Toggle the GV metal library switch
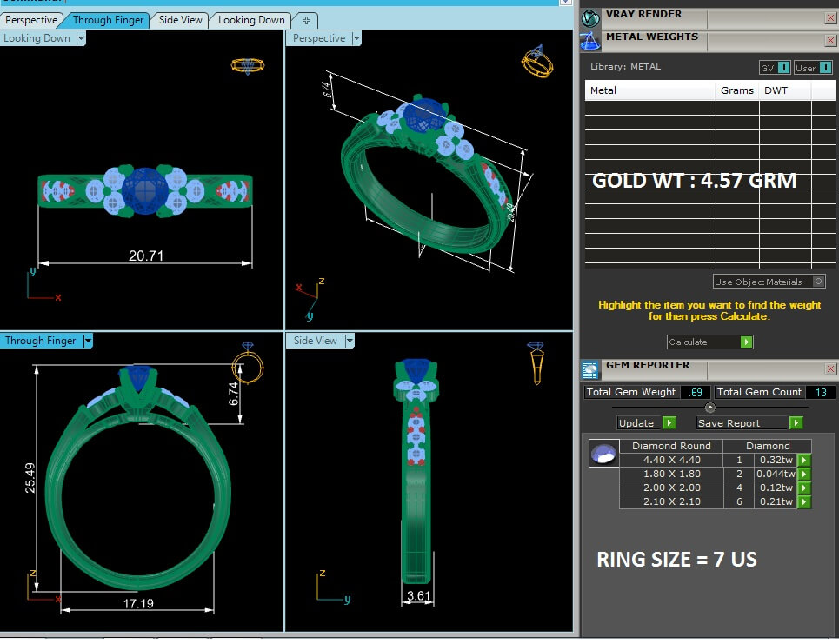839x644 pixels. tap(783, 68)
